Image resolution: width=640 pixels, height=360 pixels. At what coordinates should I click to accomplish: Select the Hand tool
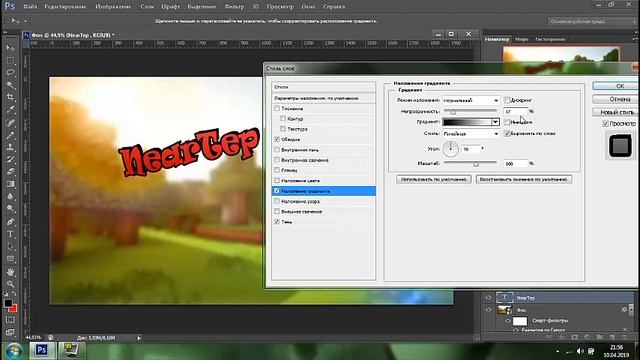pyautogui.click(x=10, y=271)
